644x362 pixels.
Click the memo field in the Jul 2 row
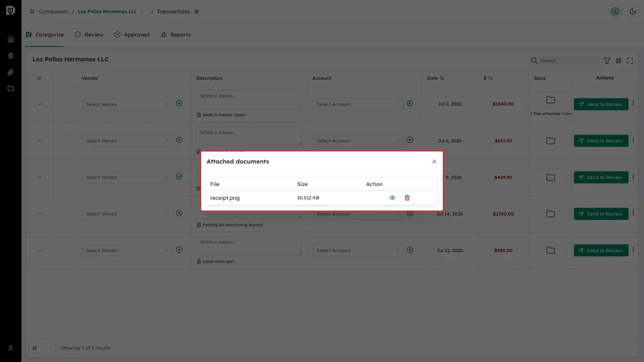(249, 99)
